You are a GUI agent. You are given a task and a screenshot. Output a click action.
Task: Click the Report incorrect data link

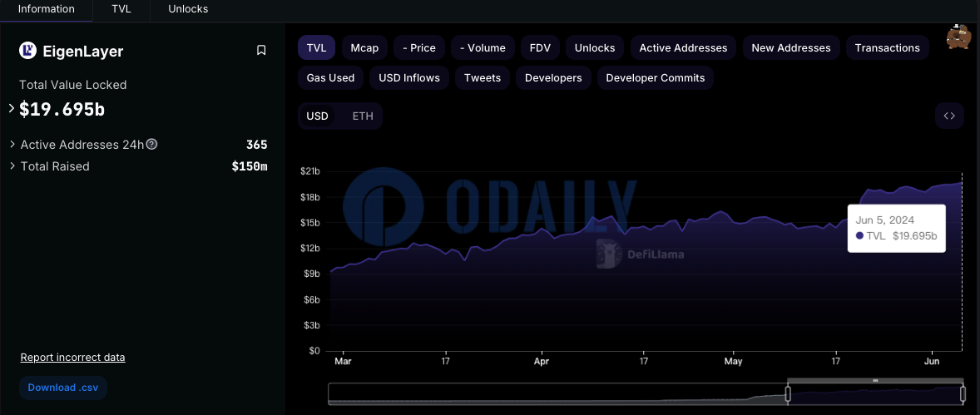click(72, 358)
